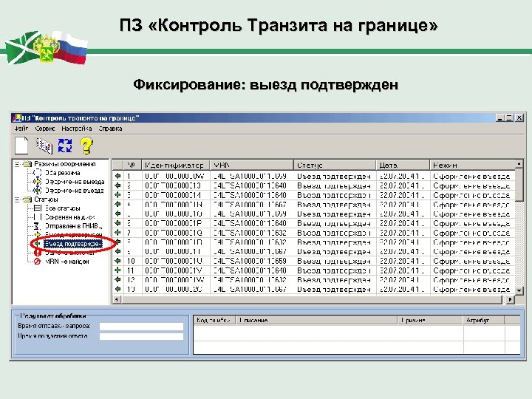The height and width of the screenshot is (399, 532).
Task: Sort by the Режим column header
Action: (x=473, y=166)
